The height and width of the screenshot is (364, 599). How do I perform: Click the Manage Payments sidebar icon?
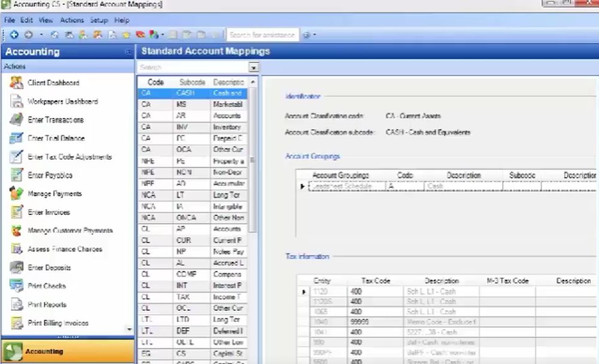[16, 193]
